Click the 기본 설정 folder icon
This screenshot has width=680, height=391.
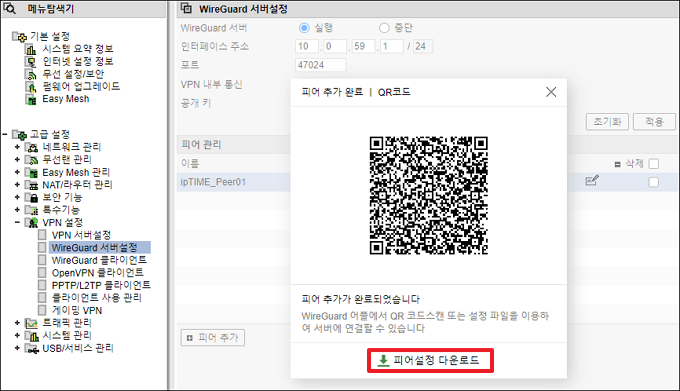tap(20, 37)
